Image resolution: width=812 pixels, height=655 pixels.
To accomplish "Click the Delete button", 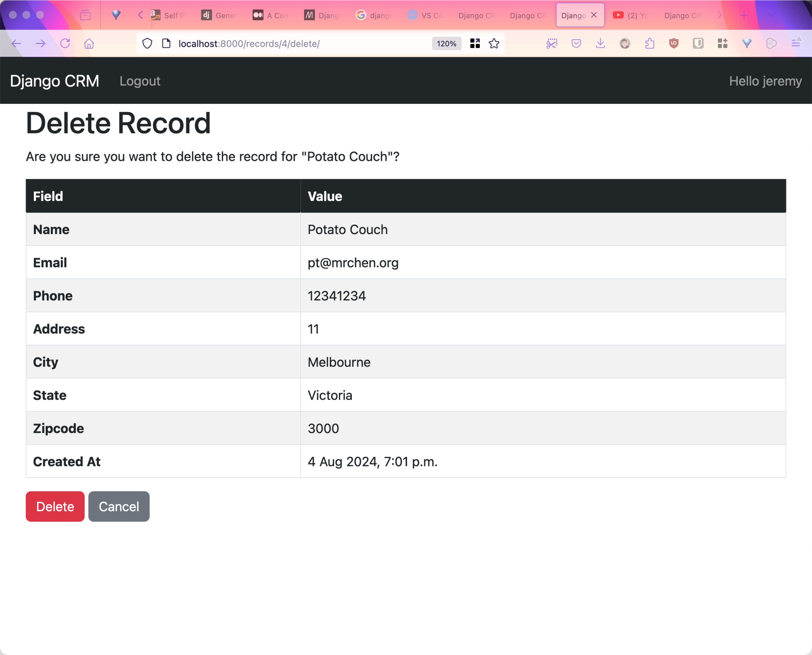I will [55, 506].
